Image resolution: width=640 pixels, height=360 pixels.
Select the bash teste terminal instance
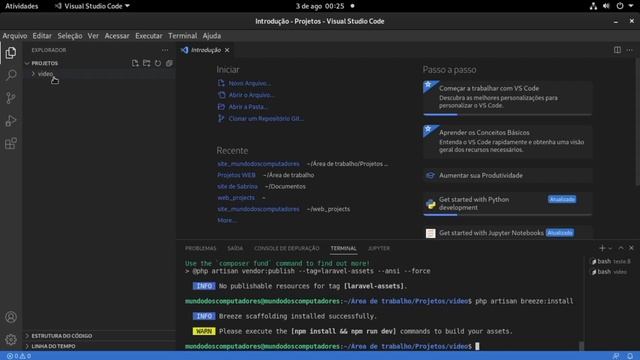pyautogui.click(x=611, y=261)
